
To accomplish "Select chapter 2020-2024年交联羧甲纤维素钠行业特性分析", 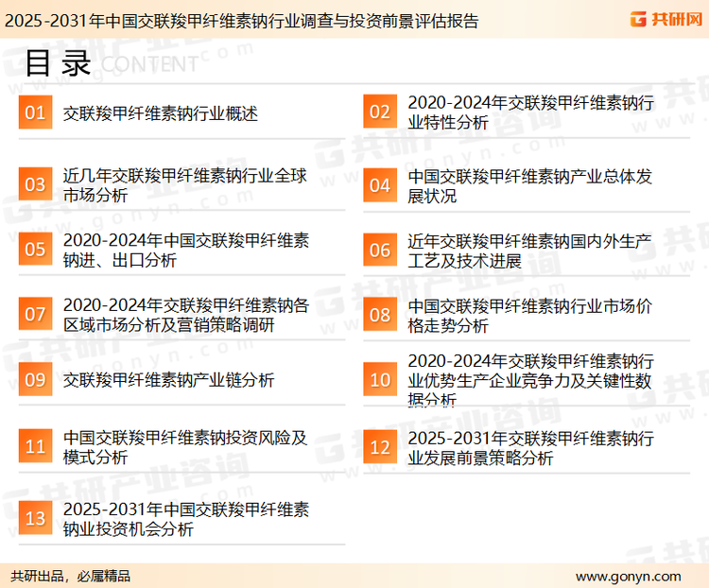I will (530, 112).
